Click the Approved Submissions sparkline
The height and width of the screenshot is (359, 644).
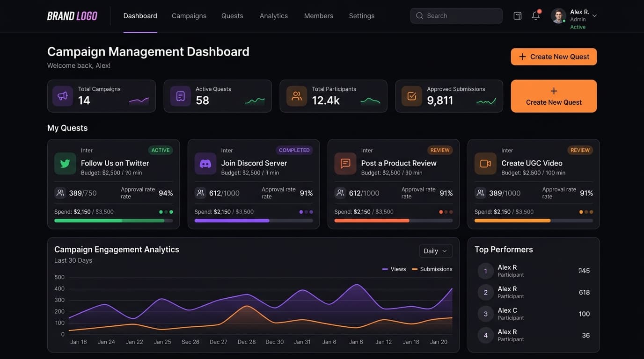pyautogui.click(x=486, y=101)
